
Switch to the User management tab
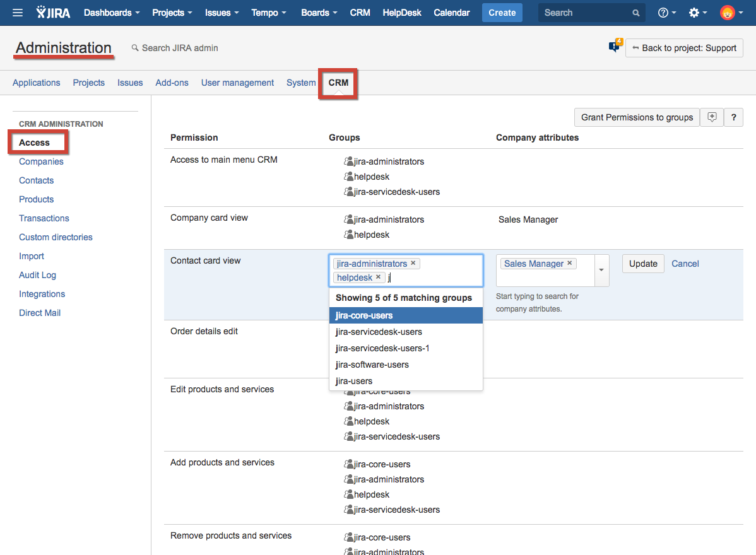pos(237,83)
